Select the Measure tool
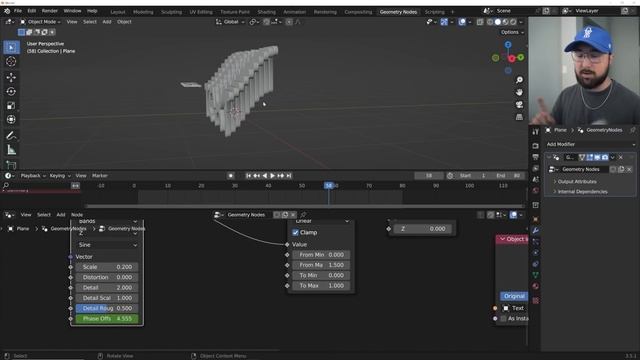Viewport: 640px width, 360px height. [x=11, y=150]
